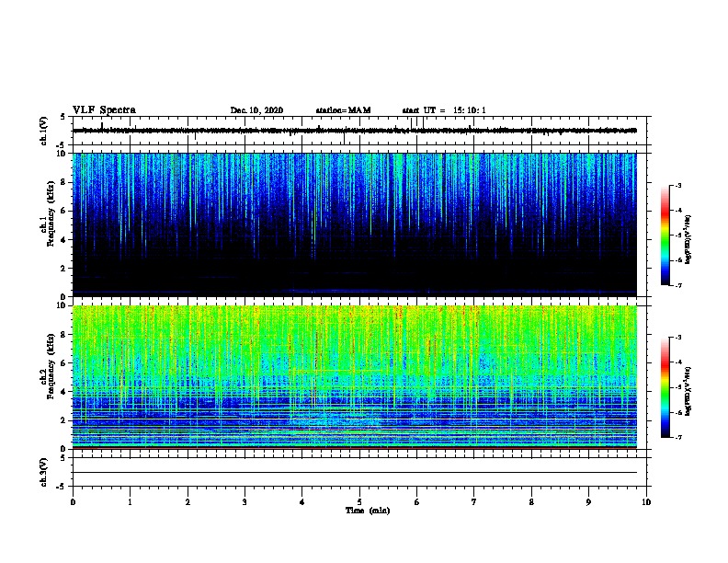
Task: Click time axis tick label "5"
Action: (x=359, y=502)
